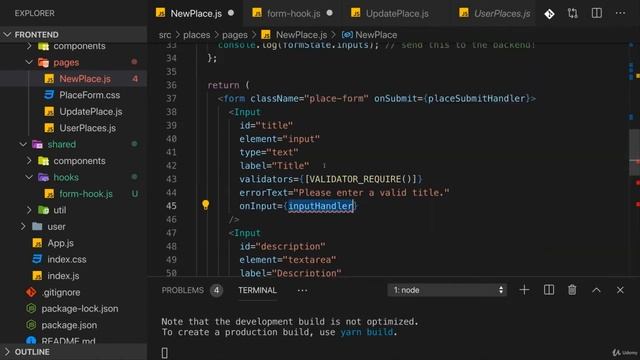Screen dimensions: 640x360
Task: Expand the OUTLINE section
Action: (x=7, y=352)
